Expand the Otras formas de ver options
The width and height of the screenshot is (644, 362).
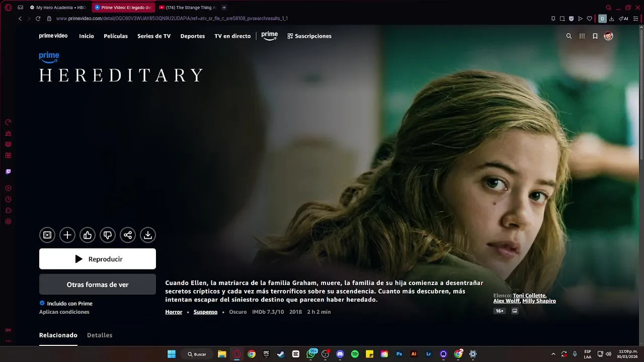[x=98, y=285]
